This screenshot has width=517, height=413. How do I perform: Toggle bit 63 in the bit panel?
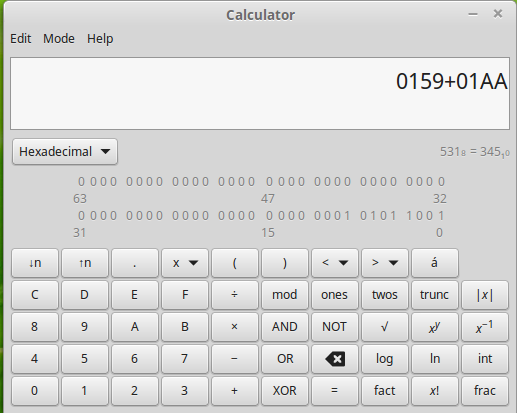(81, 182)
